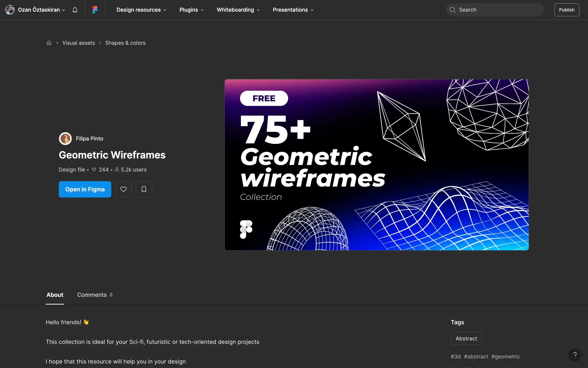The image size is (588, 368).
Task: Click the search magnifier icon
Action: pyautogui.click(x=452, y=10)
